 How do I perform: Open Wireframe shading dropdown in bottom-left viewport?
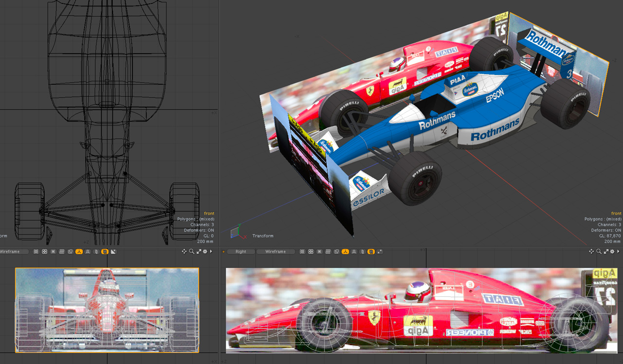click(14, 252)
